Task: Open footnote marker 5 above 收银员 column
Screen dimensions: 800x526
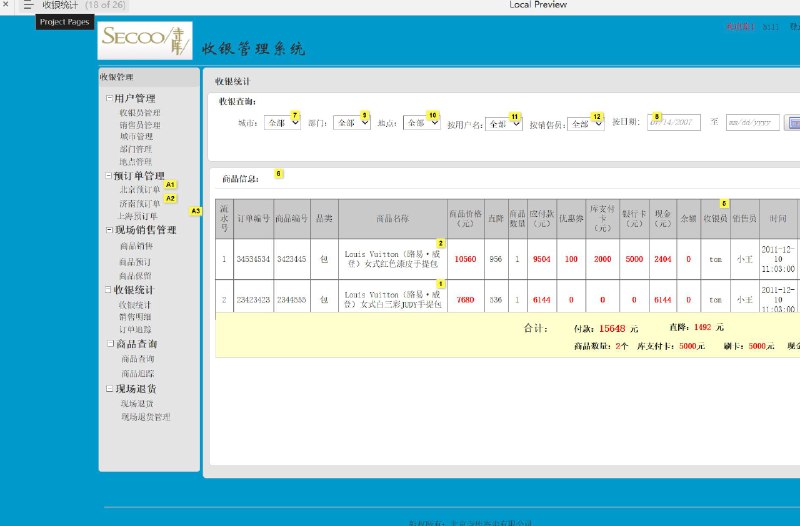Action: coord(724,204)
